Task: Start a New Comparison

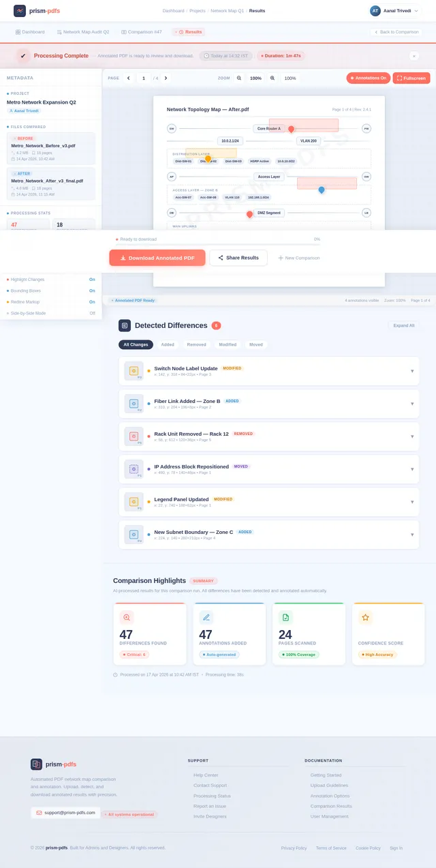Action: click(x=299, y=258)
